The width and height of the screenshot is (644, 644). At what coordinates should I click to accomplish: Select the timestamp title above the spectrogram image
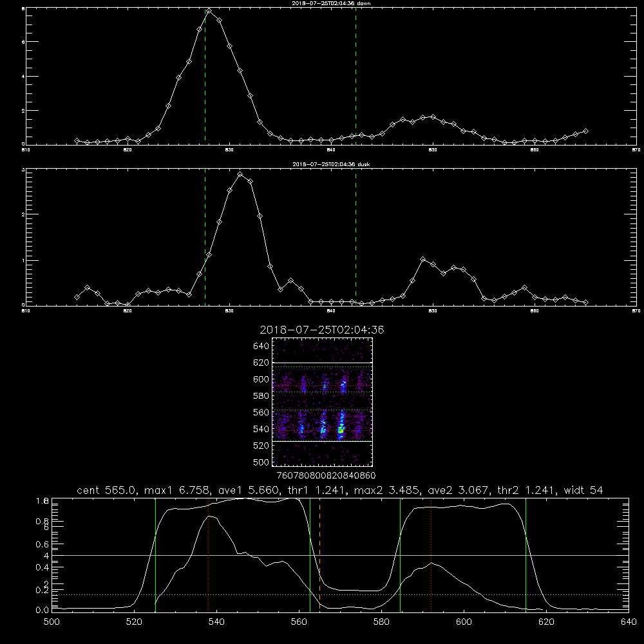322,330
